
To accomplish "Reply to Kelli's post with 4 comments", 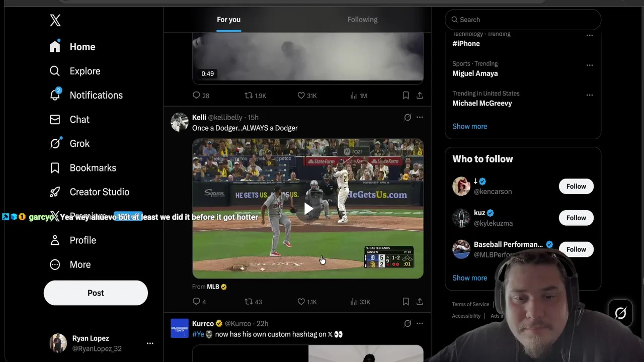I will click(199, 302).
